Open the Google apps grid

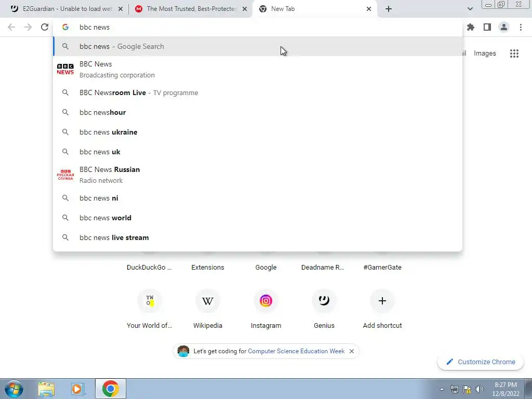(x=514, y=54)
